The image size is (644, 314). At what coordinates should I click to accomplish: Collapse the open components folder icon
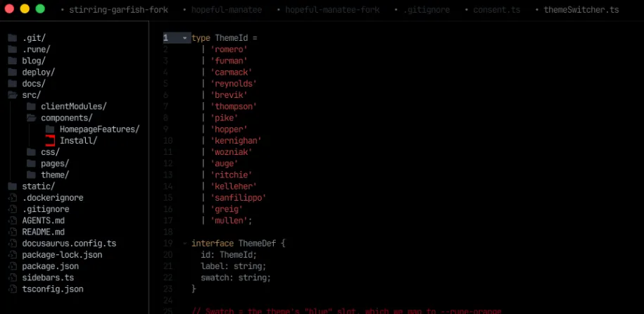tap(31, 118)
